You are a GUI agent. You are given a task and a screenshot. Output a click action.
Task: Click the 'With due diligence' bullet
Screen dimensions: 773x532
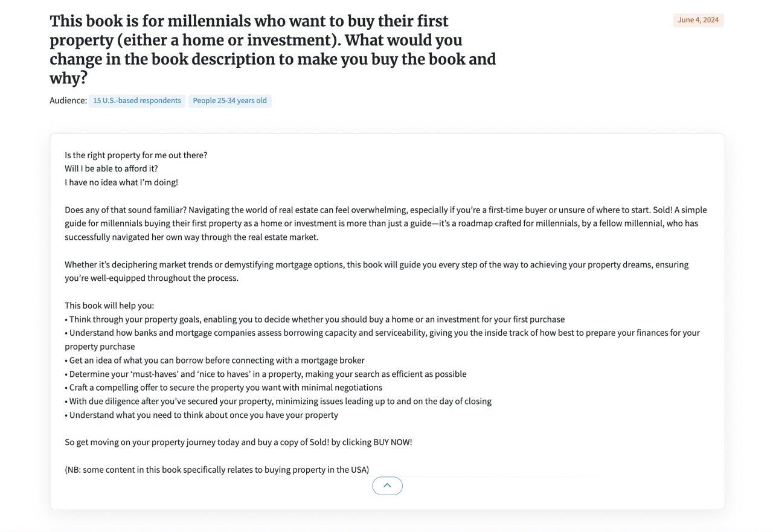(278, 402)
